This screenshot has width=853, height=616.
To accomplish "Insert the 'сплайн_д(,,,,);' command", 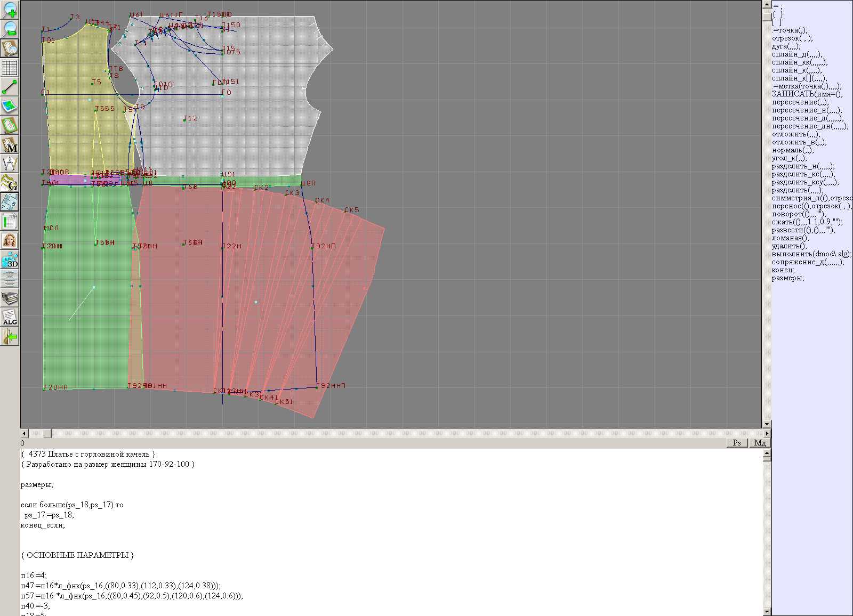I will point(796,54).
